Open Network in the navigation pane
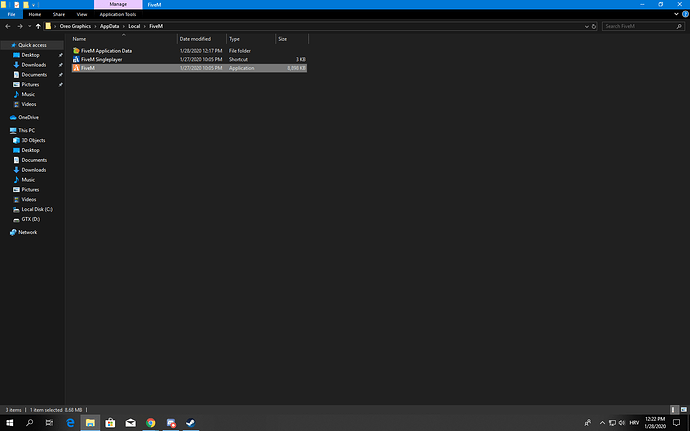This screenshot has width=690, height=431. pos(27,232)
